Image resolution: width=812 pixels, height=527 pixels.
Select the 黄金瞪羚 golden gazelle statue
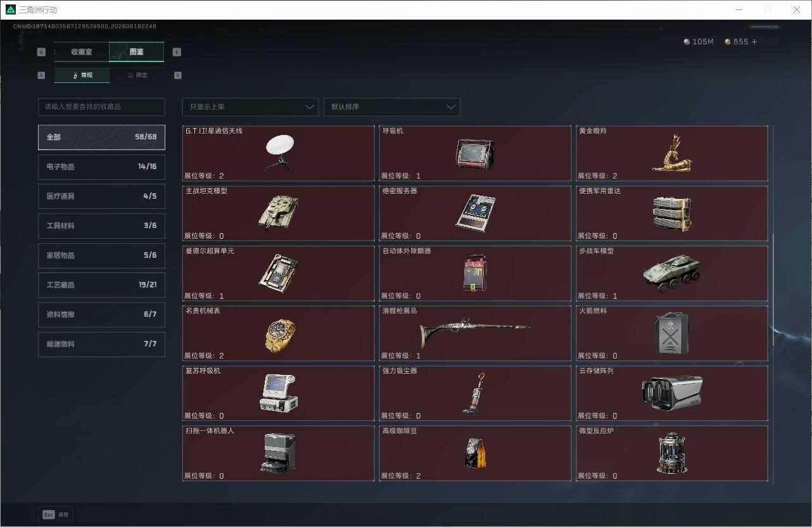[672, 153]
